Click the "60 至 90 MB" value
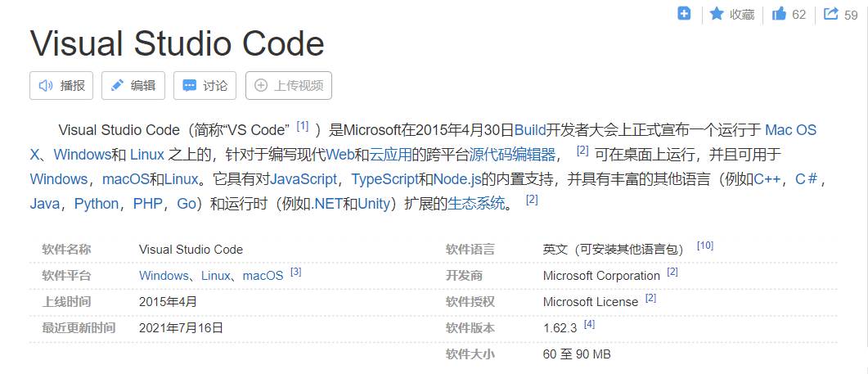The image size is (868, 374). click(x=577, y=354)
